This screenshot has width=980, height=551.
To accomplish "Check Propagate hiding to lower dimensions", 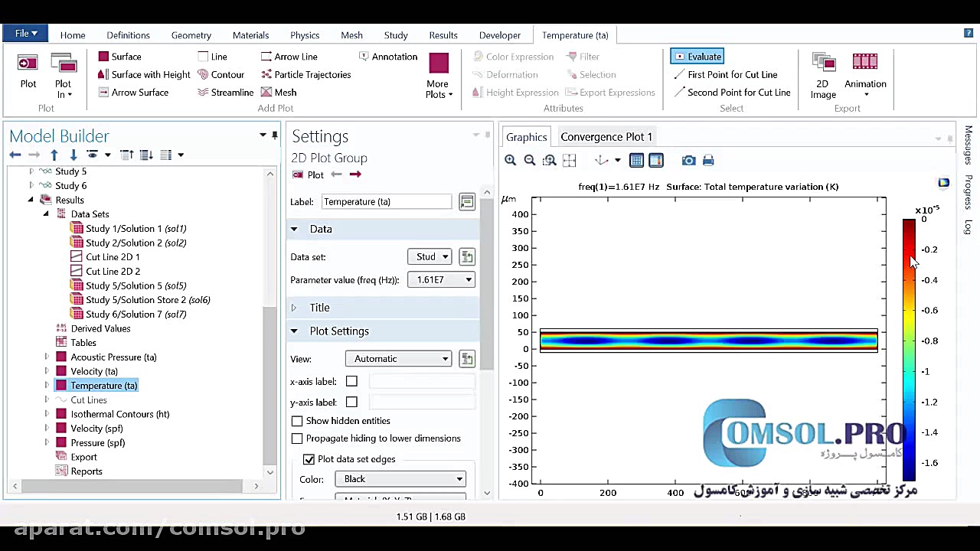I will 297,439.
